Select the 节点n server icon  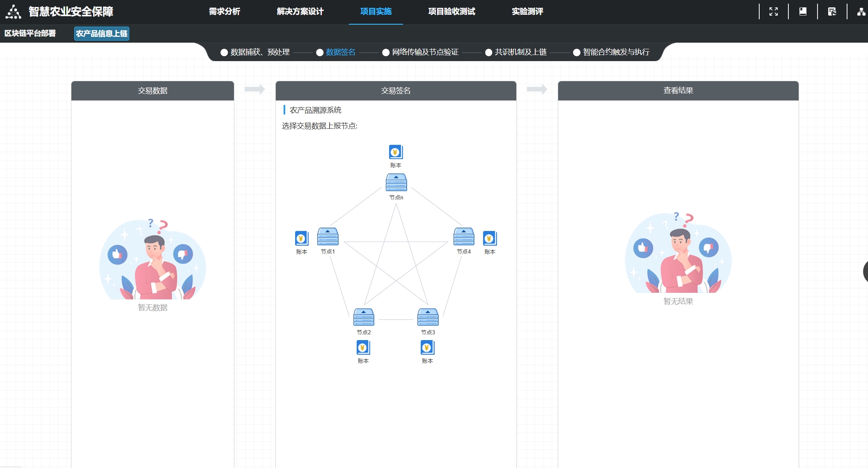pos(396,183)
